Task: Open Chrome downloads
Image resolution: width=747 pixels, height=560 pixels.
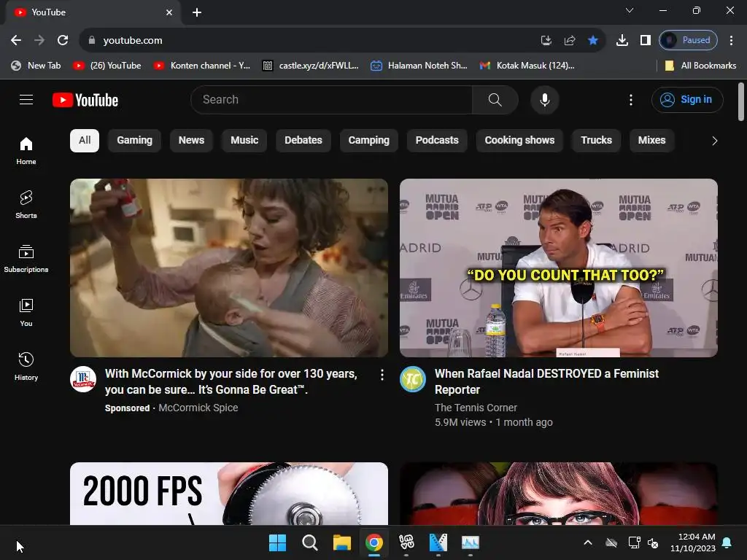Action: click(x=622, y=41)
